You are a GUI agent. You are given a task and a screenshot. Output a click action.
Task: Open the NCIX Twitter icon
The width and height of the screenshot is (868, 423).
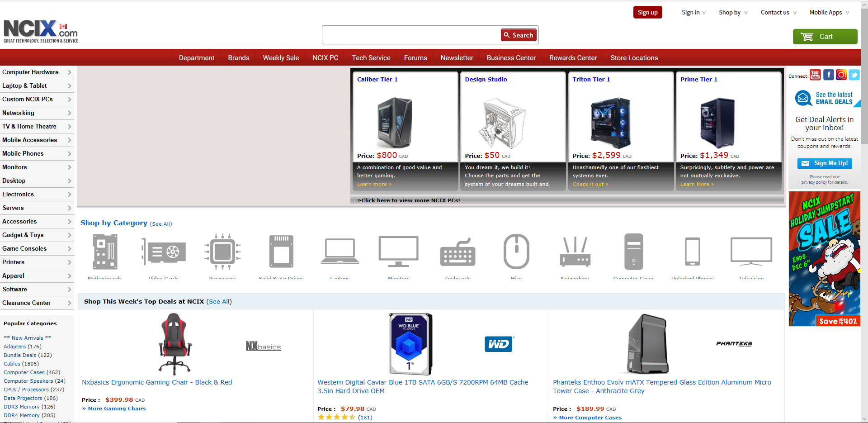click(x=854, y=75)
